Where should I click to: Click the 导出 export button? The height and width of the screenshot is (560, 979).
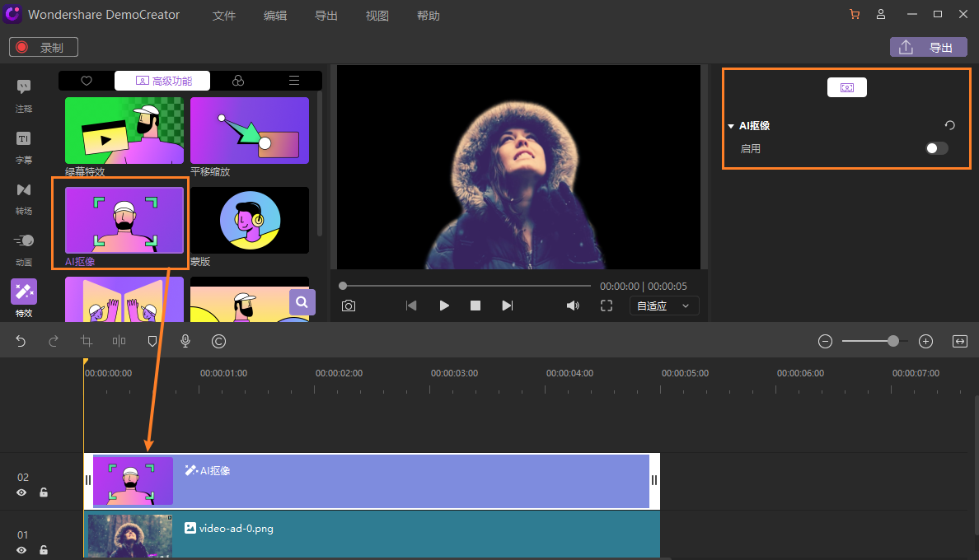tap(928, 47)
